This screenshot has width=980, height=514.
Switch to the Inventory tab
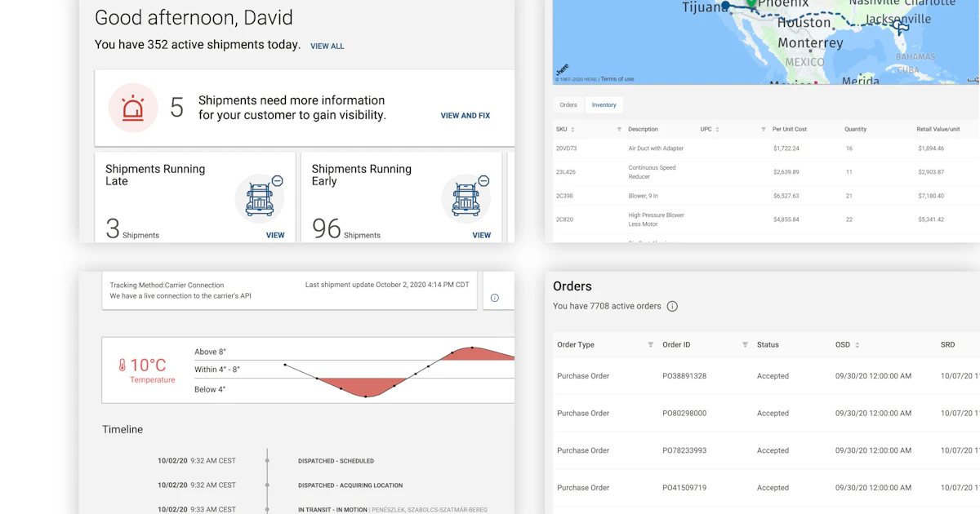(604, 104)
